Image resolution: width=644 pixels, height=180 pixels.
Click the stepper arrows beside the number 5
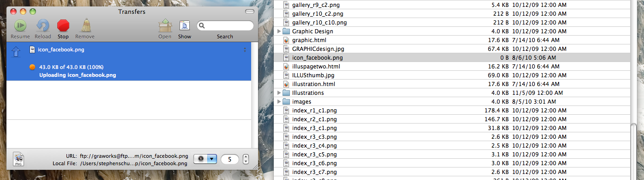click(x=246, y=159)
